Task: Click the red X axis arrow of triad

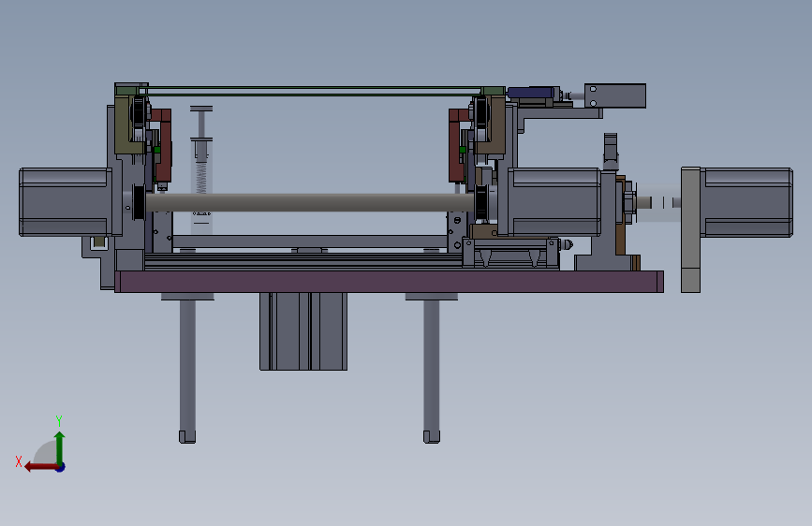Action: point(40,467)
